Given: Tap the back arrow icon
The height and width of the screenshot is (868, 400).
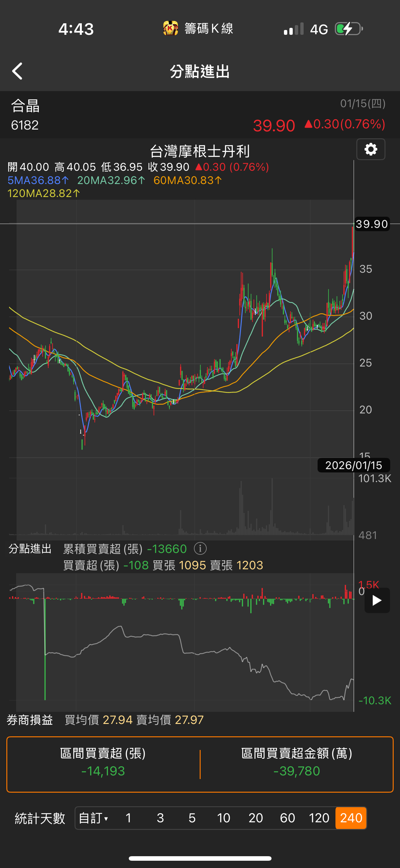Looking at the screenshot, I should click(x=18, y=71).
